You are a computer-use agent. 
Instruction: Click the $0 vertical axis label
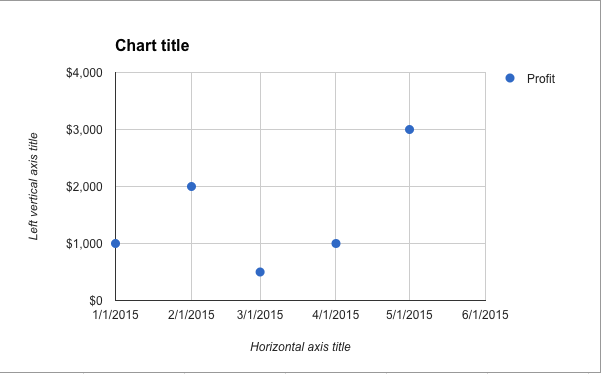click(x=95, y=300)
